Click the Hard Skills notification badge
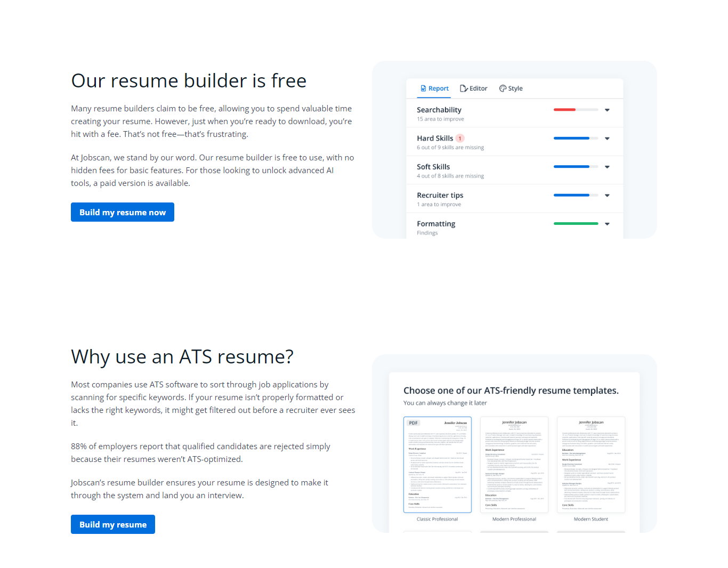728x568 pixels. [459, 137]
